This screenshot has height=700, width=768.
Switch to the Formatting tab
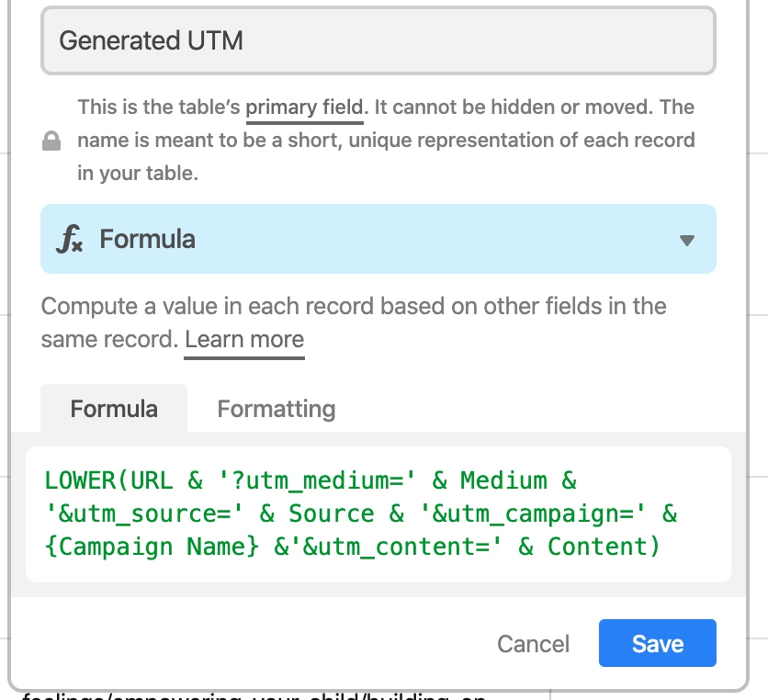pos(277,409)
